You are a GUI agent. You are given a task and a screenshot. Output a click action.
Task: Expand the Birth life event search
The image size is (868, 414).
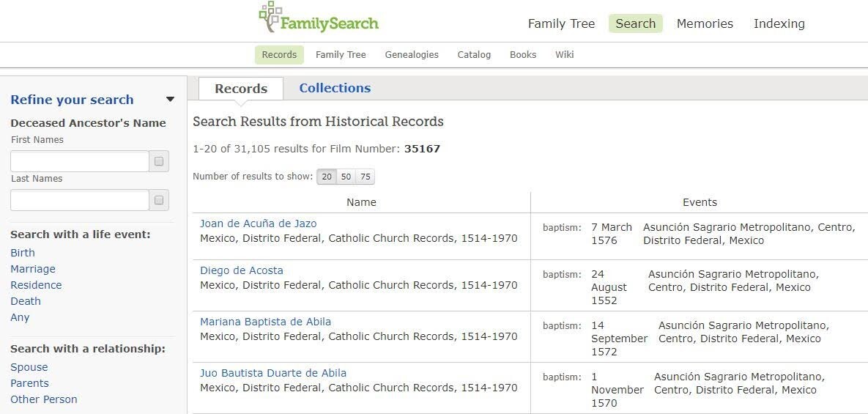[x=23, y=253]
